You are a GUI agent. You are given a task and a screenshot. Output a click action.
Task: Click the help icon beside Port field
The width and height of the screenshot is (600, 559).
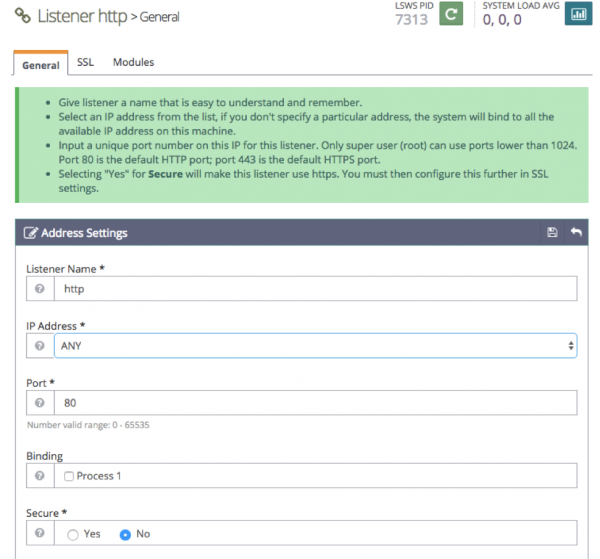39,403
